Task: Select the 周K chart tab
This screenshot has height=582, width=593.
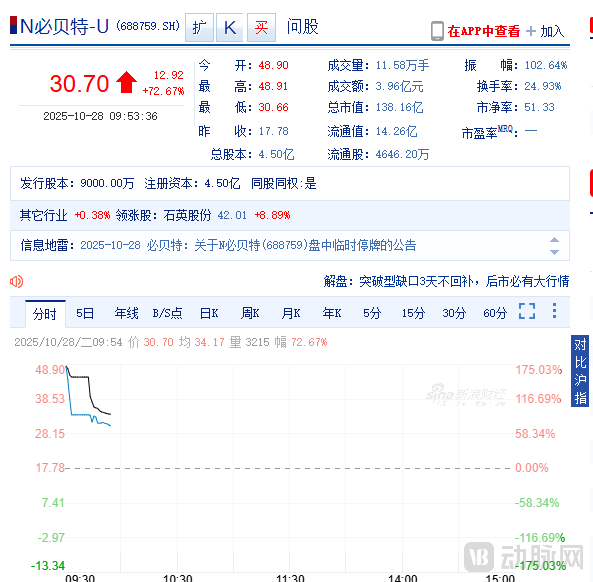Action: click(250, 314)
